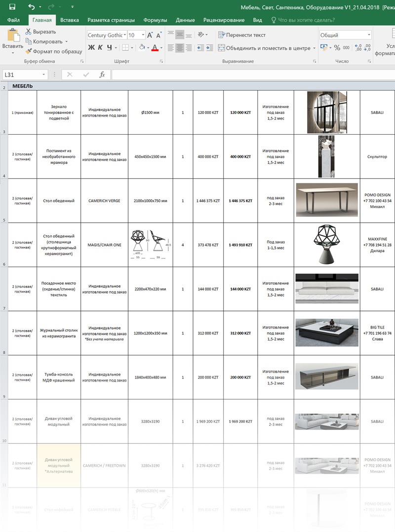
Task: Select the CAMERICH VERGE cell
Action: pos(105,201)
